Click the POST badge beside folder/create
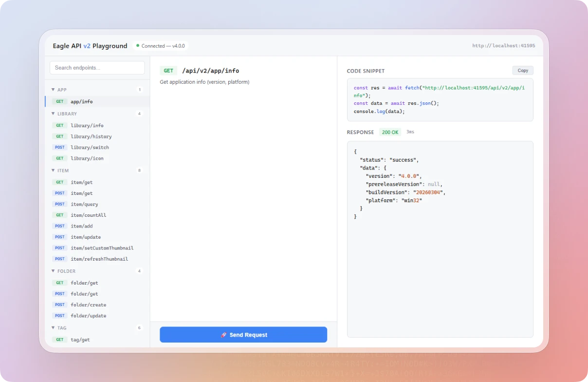The height and width of the screenshot is (382, 588). pos(59,305)
